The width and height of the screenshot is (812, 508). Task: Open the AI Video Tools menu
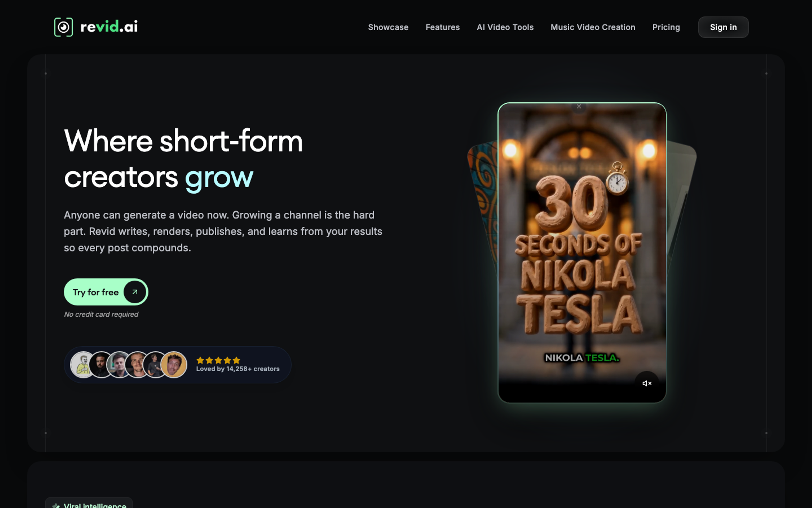click(x=505, y=27)
